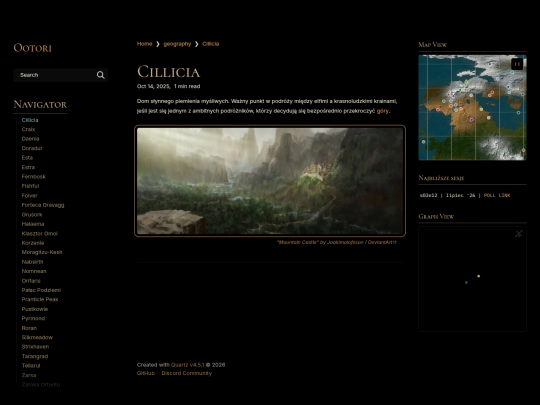Open Estra in the Navigator

point(28,167)
